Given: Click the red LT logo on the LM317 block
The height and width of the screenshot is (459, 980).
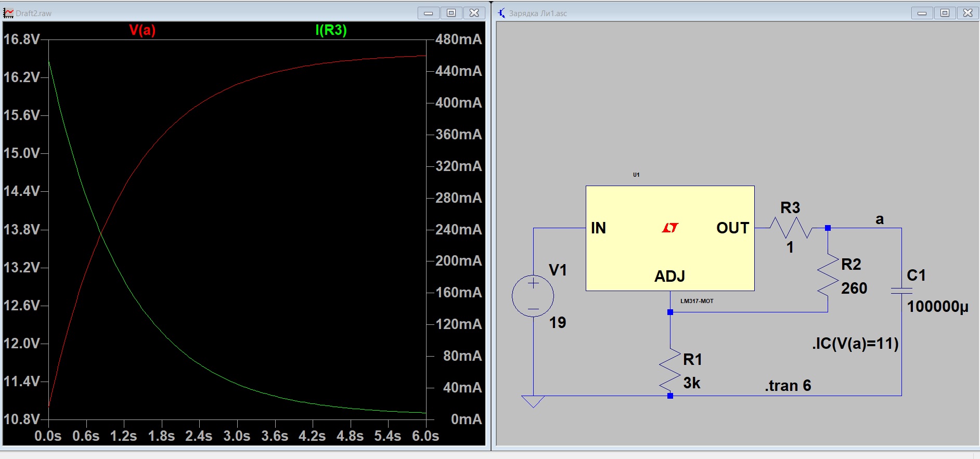Looking at the screenshot, I should [x=670, y=228].
